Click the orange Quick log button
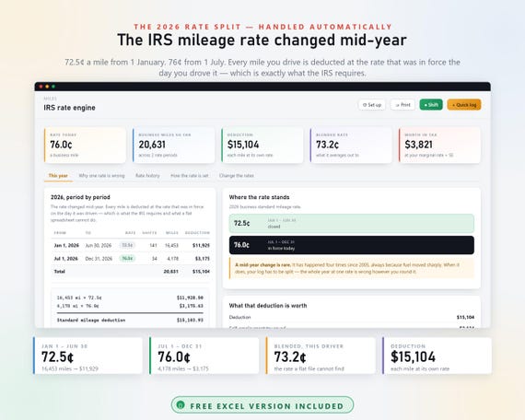The width and height of the screenshot is (525, 420). pos(464,105)
